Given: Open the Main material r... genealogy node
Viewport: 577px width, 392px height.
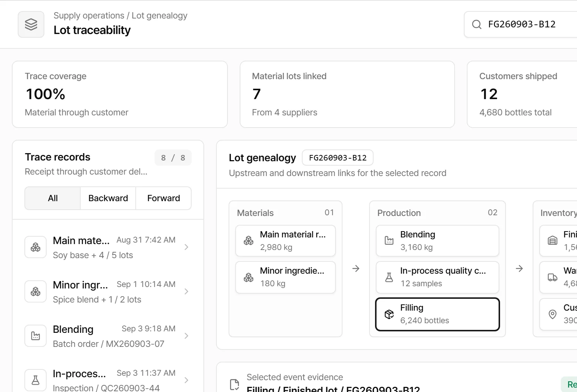Looking at the screenshot, I should 286,241.
